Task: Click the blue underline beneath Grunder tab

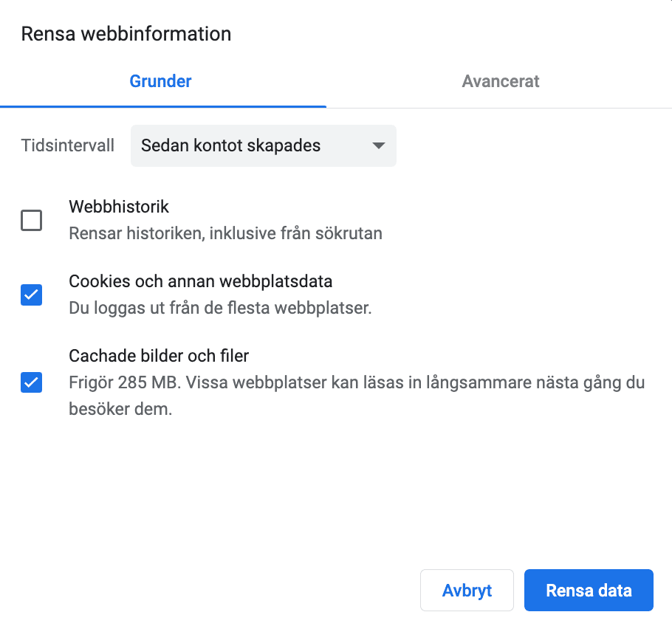Action: click(162, 106)
